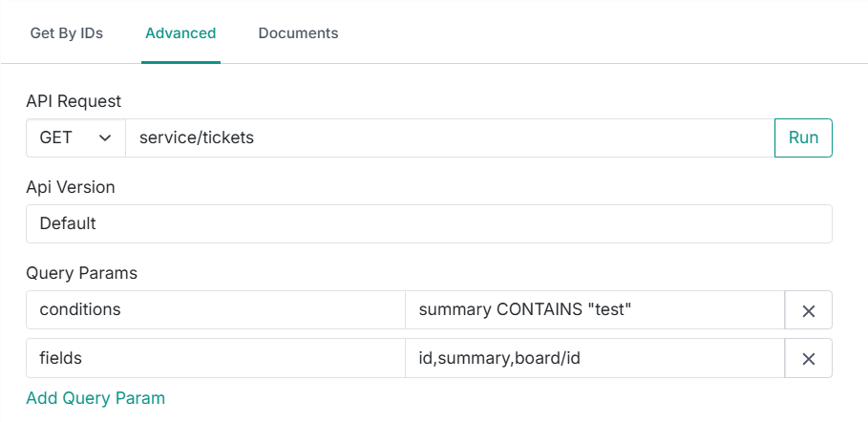Image resolution: width=868 pixels, height=422 pixels.
Task: Open the Api Version Default selector
Action: tap(429, 223)
